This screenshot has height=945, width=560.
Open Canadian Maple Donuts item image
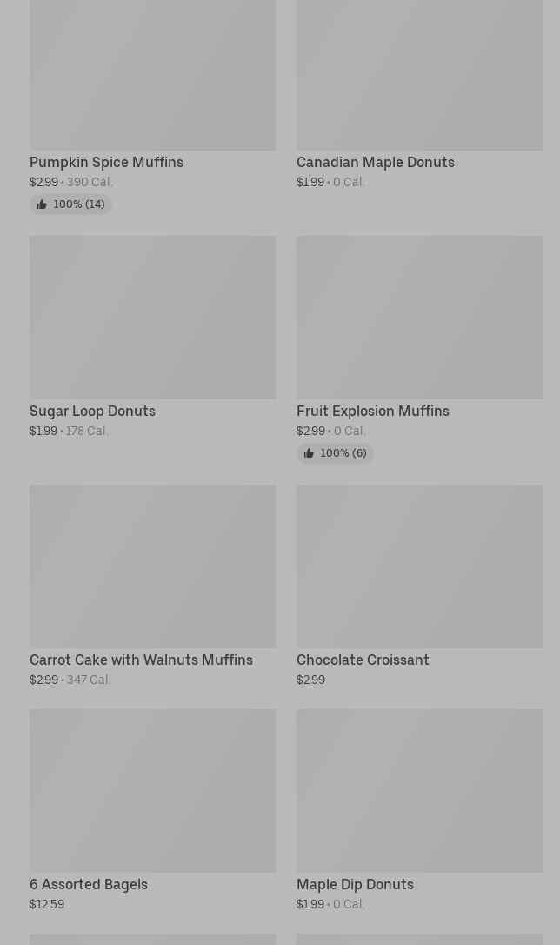419,75
